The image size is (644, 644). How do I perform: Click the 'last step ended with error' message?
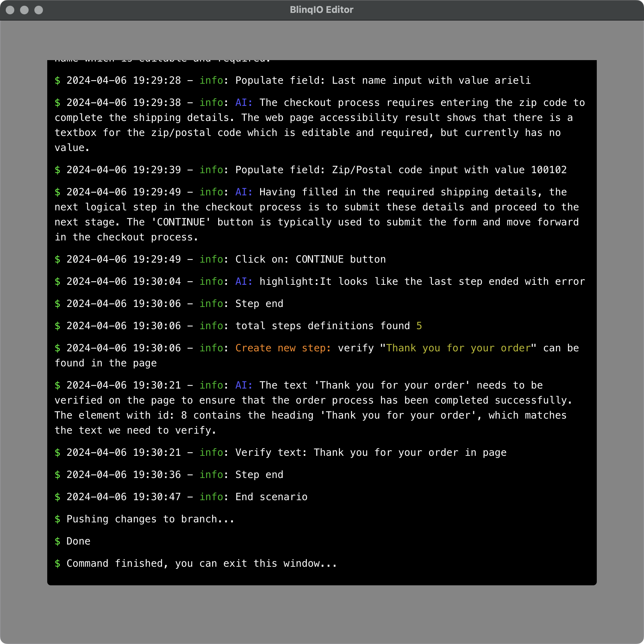tap(422, 282)
